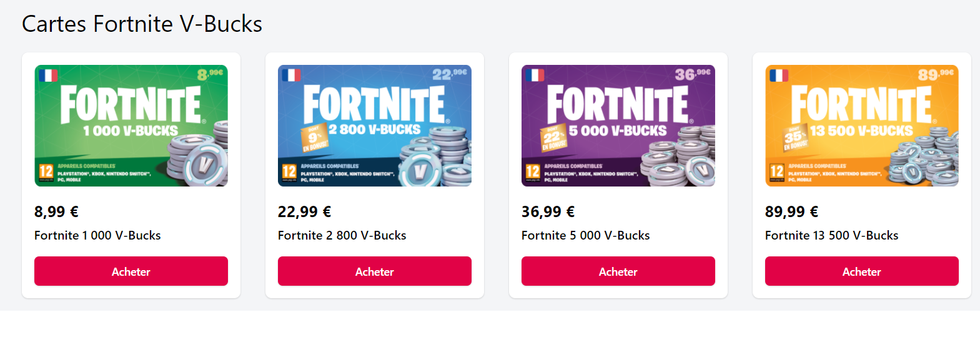Click the Cartes Fortnite V-Bucks heading
Viewport: 980px width, 340px height.
tap(142, 24)
